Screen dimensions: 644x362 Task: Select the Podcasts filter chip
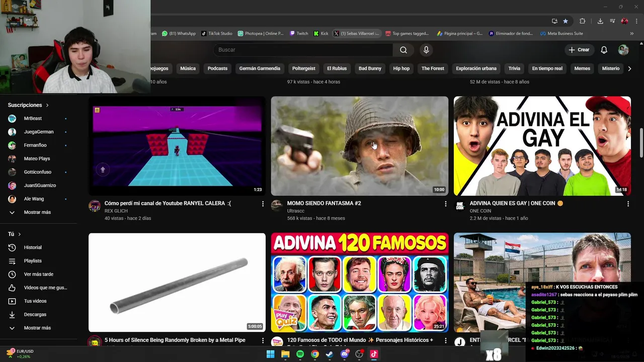[x=217, y=68]
